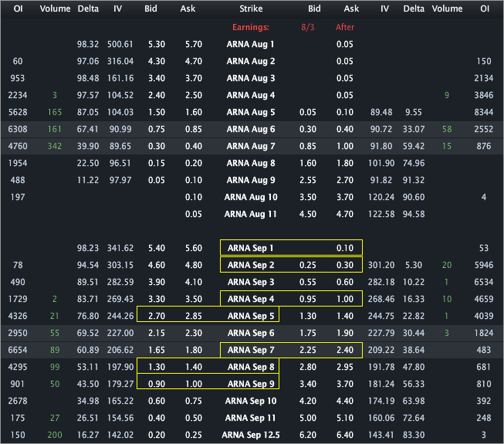
Task: Select the ARNA Aug 9 strike row
Action: pos(252,180)
